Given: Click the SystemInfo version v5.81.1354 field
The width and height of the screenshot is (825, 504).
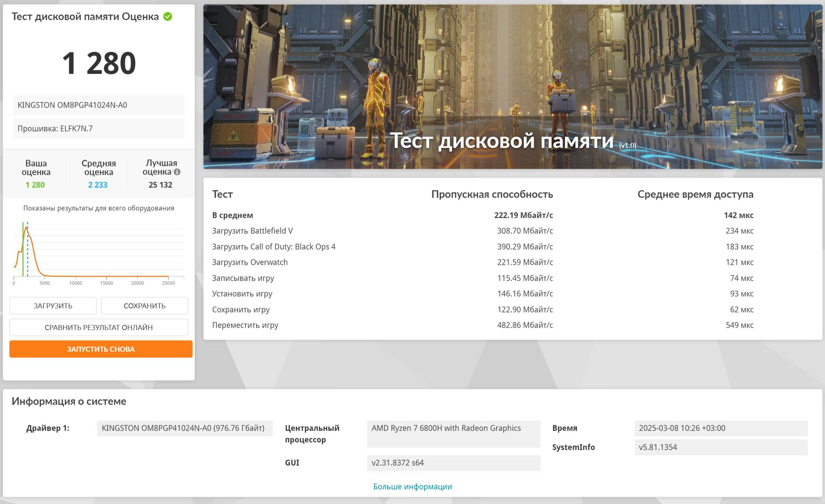Looking at the screenshot, I should point(721,447).
